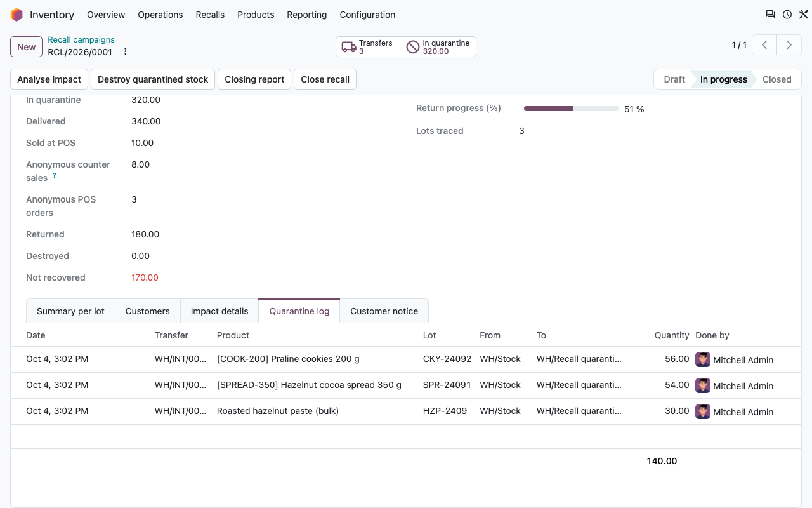Open the record actions three-dot menu
The height and width of the screenshot is (508, 812).
pyautogui.click(x=125, y=51)
